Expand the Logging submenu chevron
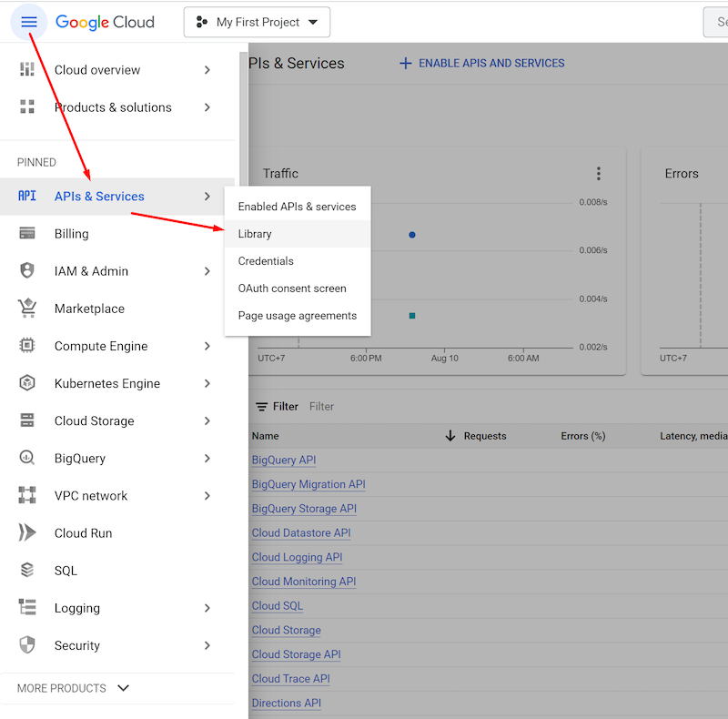The height and width of the screenshot is (719, 728). (x=207, y=608)
